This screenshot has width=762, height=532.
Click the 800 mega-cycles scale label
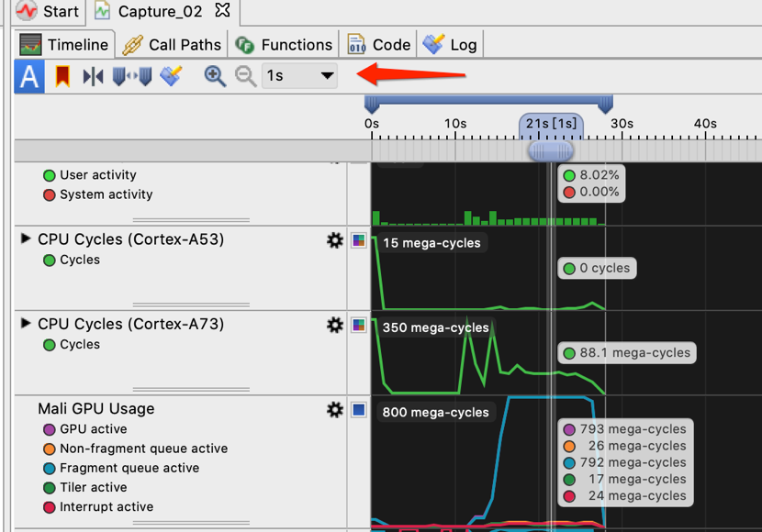[x=435, y=412]
